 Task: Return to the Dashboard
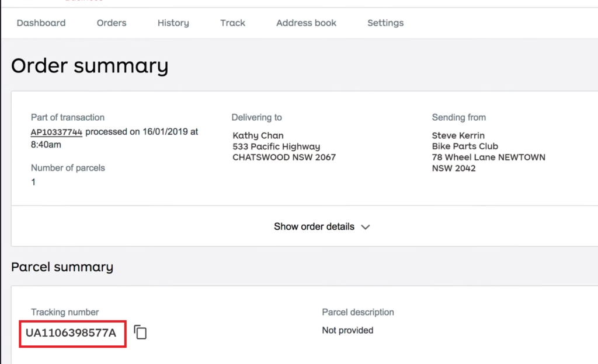tap(41, 23)
